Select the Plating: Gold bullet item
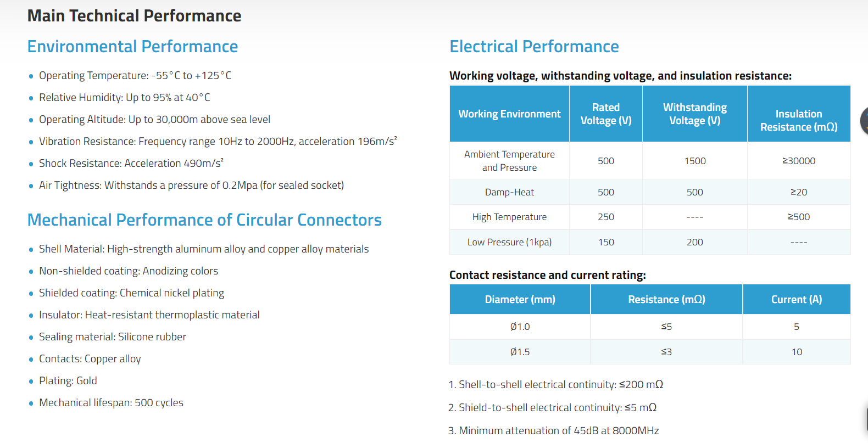 pyautogui.click(x=68, y=380)
